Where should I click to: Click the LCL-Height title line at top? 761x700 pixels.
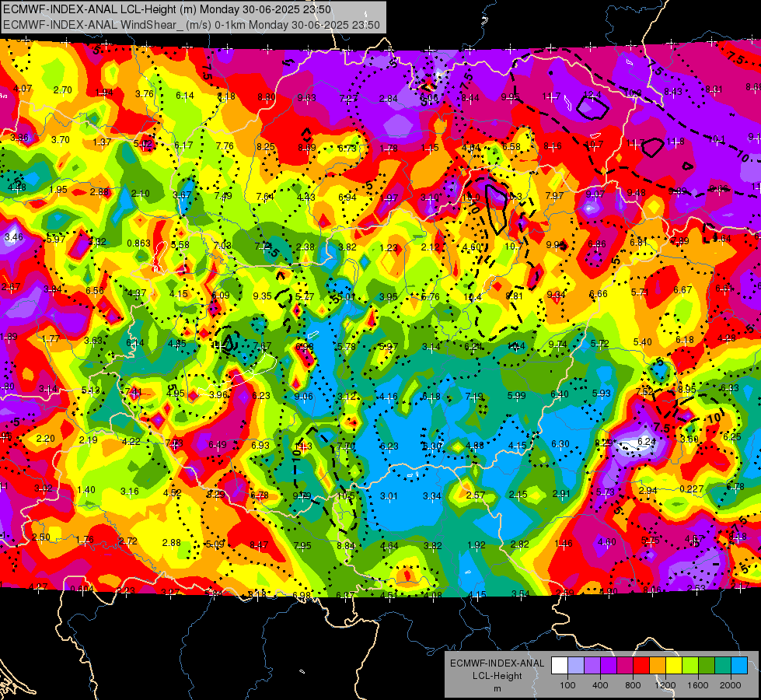coord(167,9)
